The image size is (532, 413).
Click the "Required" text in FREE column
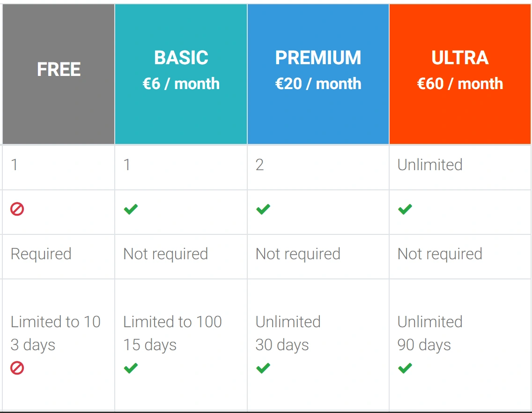tap(41, 254)
